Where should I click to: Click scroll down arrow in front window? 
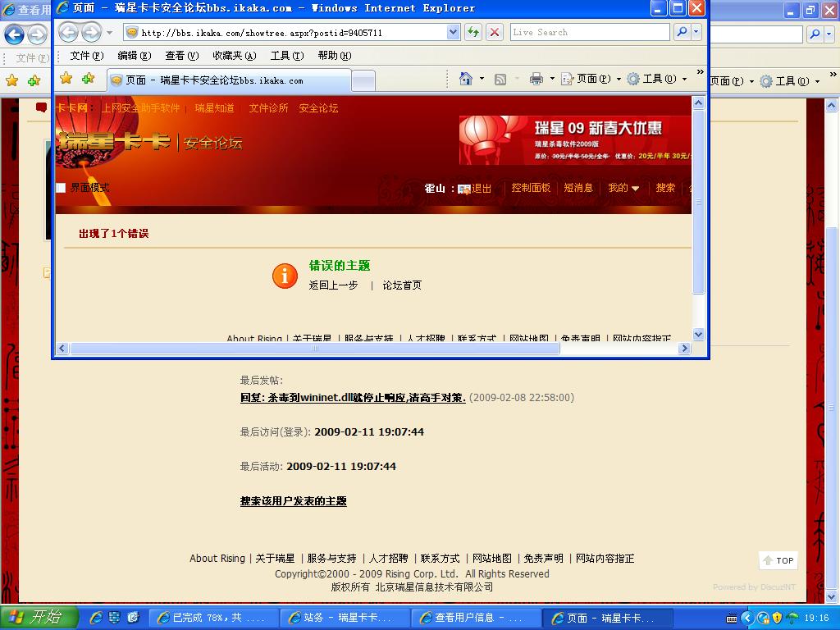click(x=699, y=335)
